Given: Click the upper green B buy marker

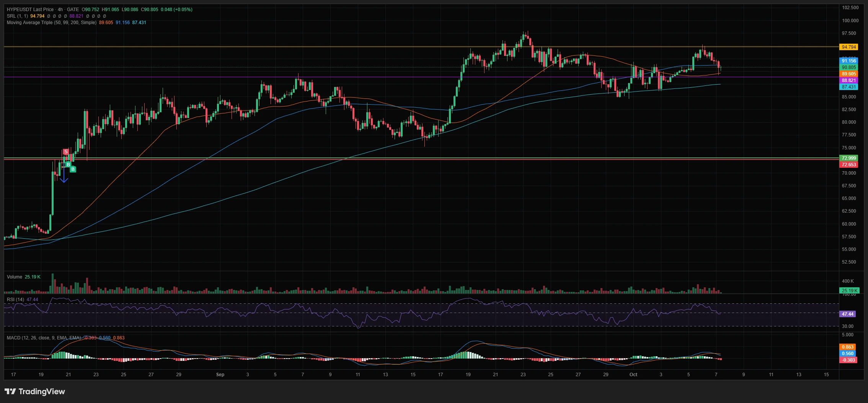Looking at the screenshot, I should click(68, 165).
